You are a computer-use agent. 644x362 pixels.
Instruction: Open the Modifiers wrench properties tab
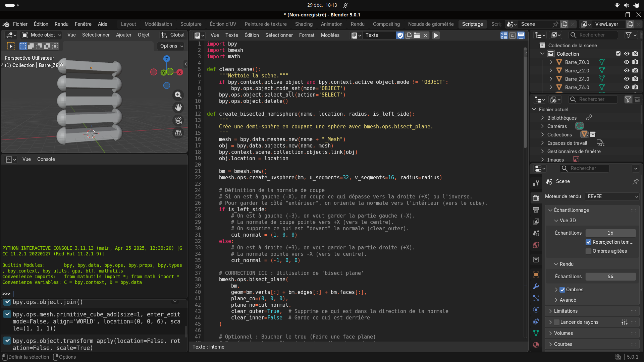coord(536,286)
